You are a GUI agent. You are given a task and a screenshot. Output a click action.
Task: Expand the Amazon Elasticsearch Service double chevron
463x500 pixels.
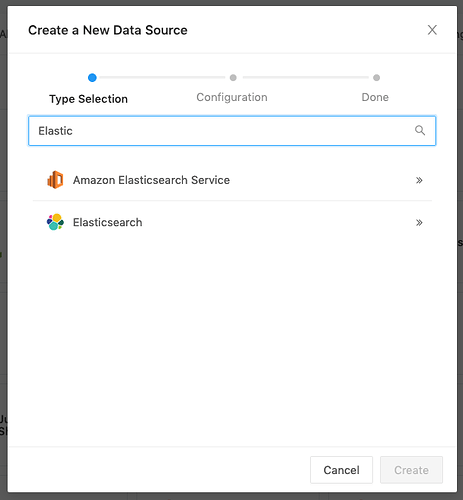point(419,180)
